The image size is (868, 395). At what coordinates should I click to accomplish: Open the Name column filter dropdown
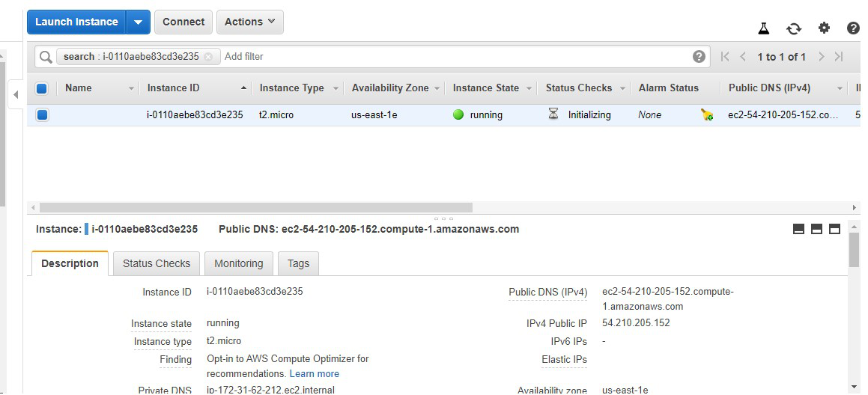(131, 88)
